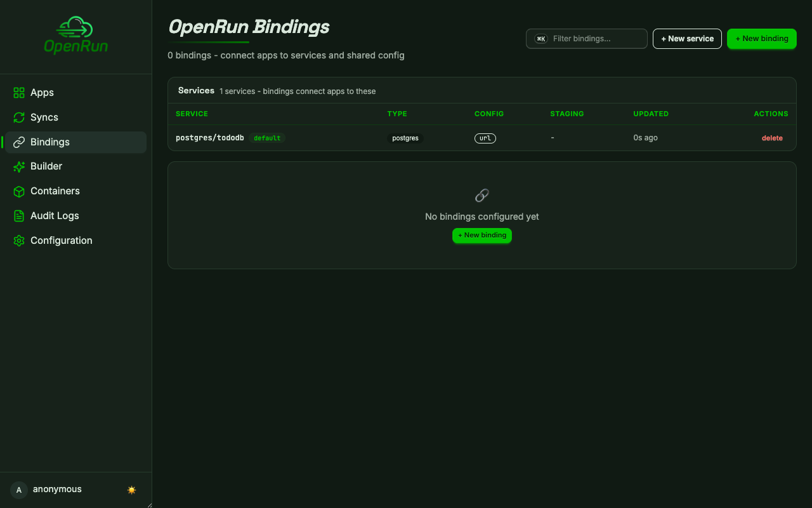This screenshot has height=508, width=812.
Task: Click the TYPE column header
Action: 397,114
